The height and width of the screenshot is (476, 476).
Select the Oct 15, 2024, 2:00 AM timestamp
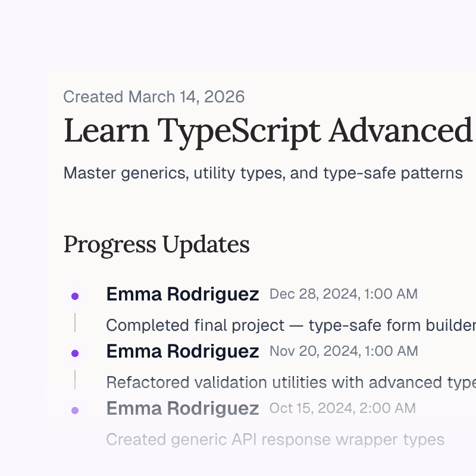tap(342, 408)
